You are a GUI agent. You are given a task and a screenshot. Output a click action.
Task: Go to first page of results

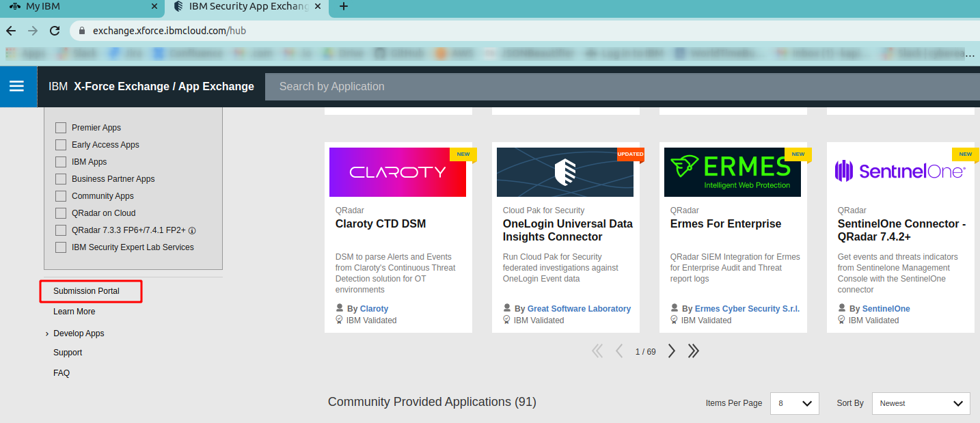(597, 351)
